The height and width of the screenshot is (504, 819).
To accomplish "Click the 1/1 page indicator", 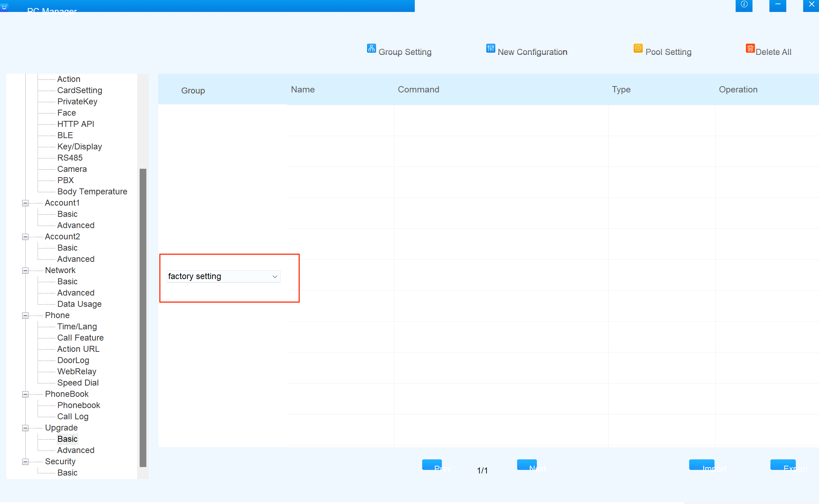I will pos(482,471).
